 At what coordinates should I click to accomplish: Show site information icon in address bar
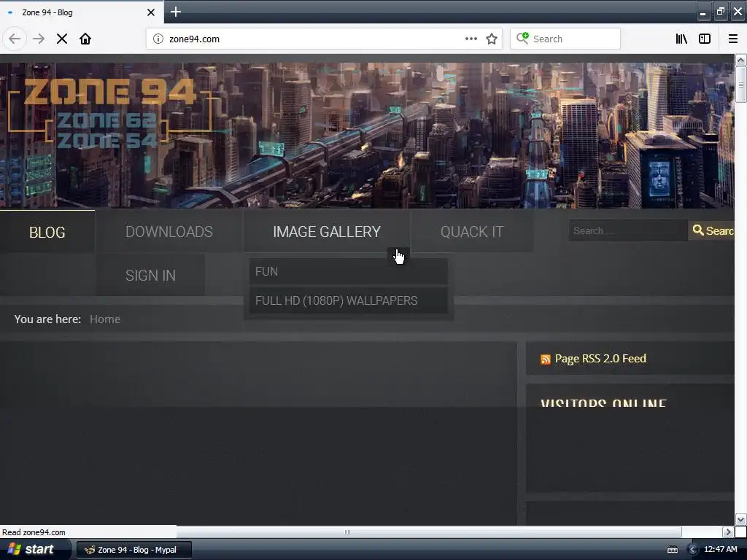click(x=158, y=39)
